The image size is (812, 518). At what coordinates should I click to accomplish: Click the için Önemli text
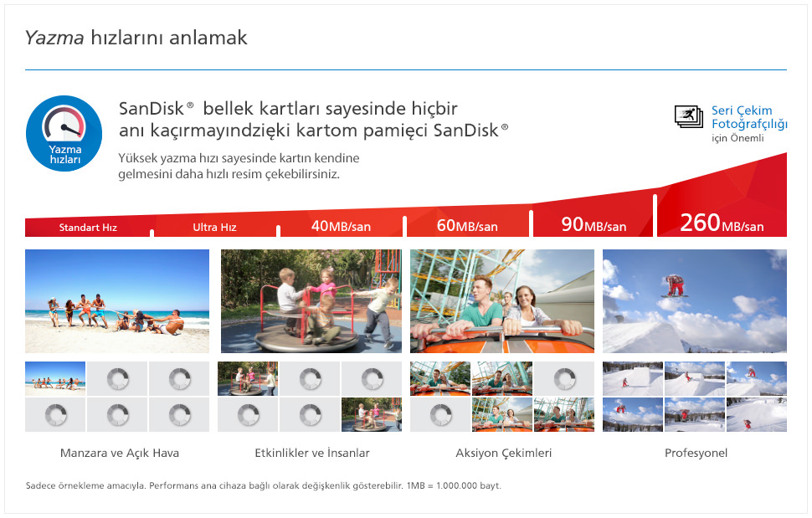point(737,138)
